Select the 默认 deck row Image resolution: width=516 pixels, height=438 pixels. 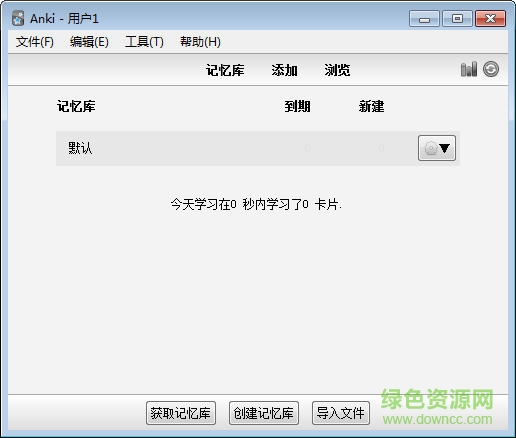tap(258, 148)
